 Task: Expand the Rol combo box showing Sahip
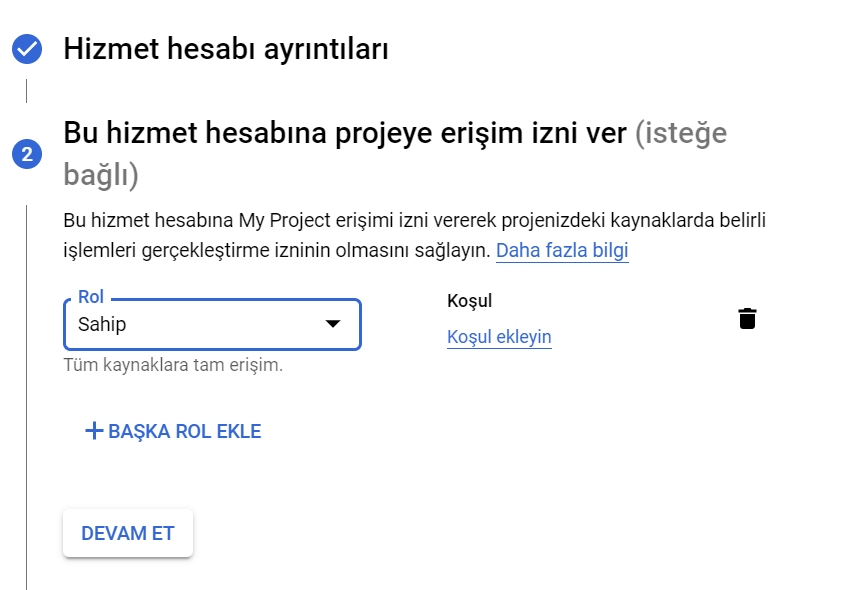(x=212, y=324)
